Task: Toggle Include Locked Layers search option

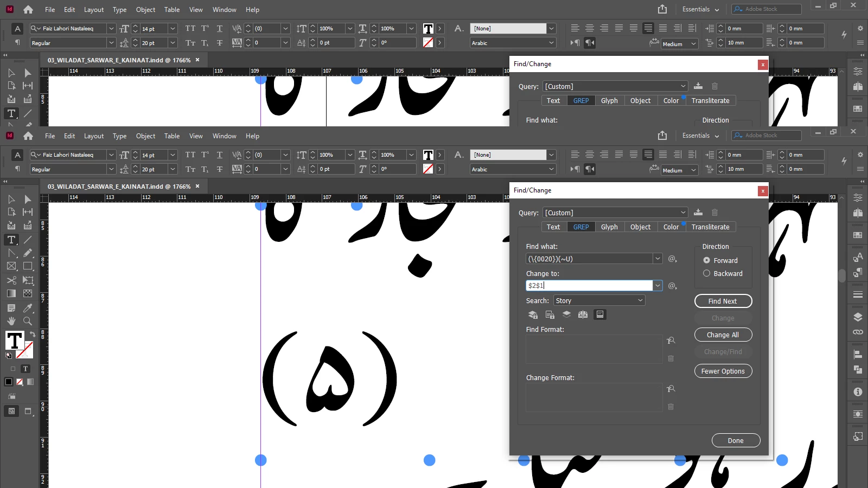Action: (533, 314)
